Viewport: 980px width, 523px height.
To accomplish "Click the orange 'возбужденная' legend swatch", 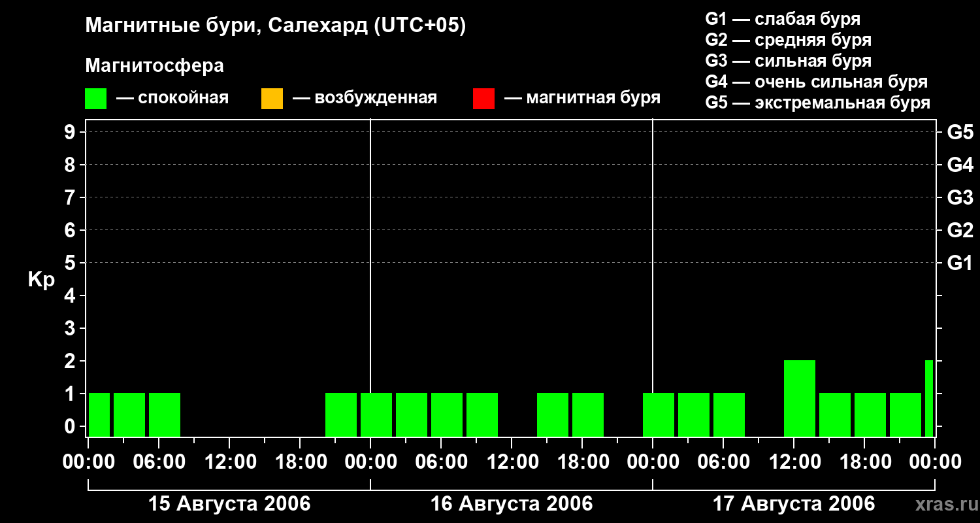I will [x=272, y=99].
